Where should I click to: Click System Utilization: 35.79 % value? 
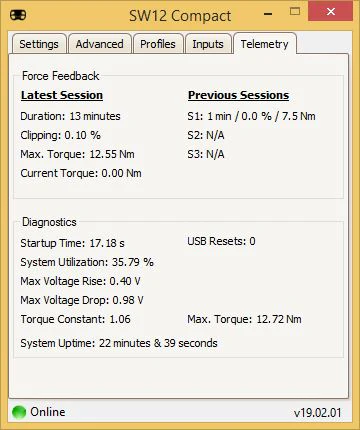(x=87, y=262)
